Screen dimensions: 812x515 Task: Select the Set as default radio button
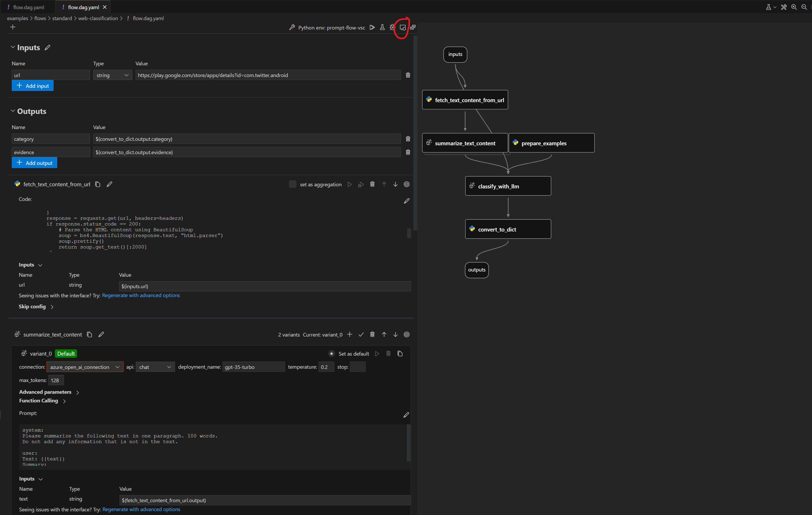coord(331,354)
